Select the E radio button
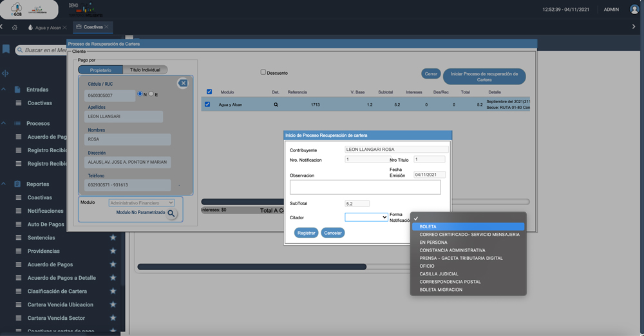644x336 pixels. pyautogui.click(x=151, y=94)
